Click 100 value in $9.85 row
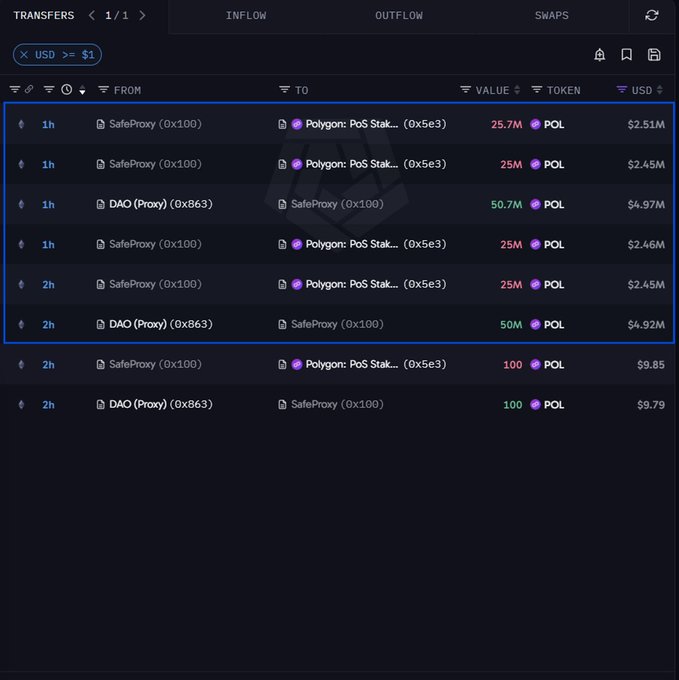679x680 pixels. coord(513,365)
